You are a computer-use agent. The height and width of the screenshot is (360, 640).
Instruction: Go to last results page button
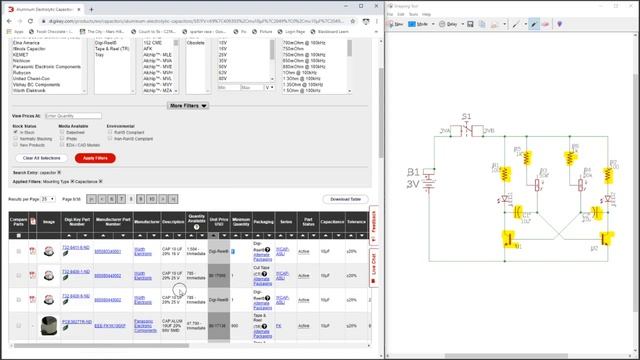coord(173,199)
